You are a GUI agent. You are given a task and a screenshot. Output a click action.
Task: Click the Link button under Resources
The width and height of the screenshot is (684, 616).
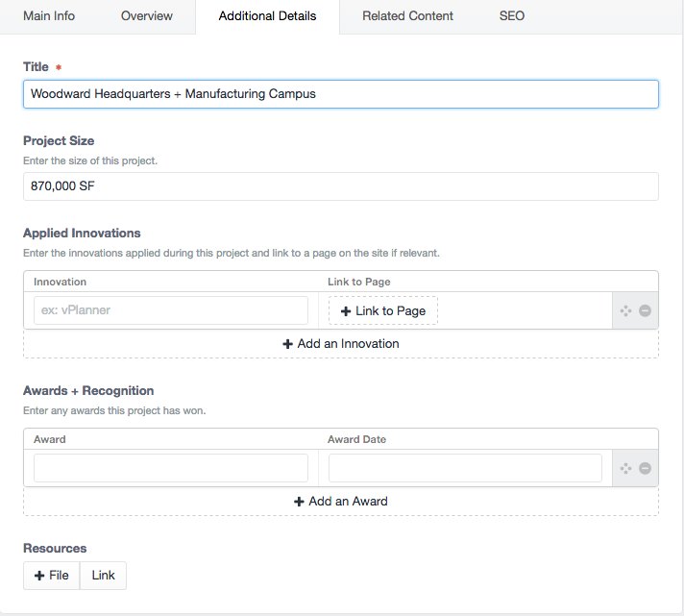(104, 576)
